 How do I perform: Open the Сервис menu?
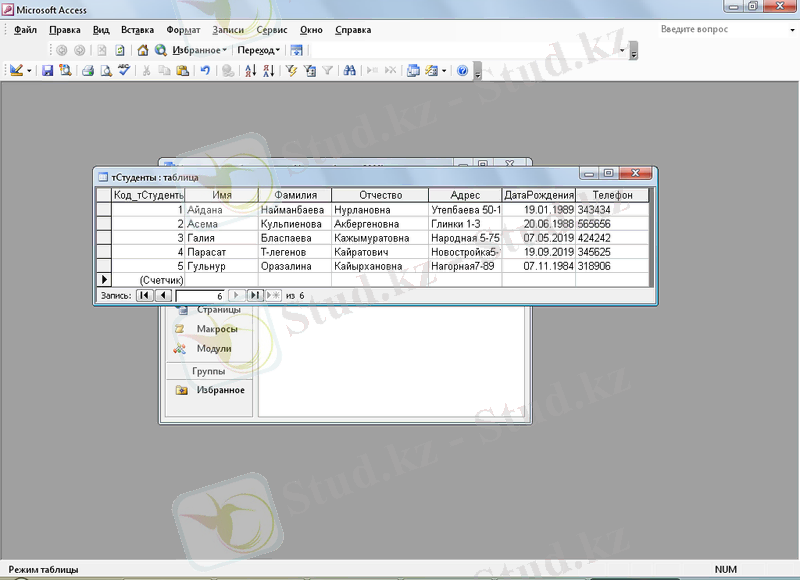[272, 30]
